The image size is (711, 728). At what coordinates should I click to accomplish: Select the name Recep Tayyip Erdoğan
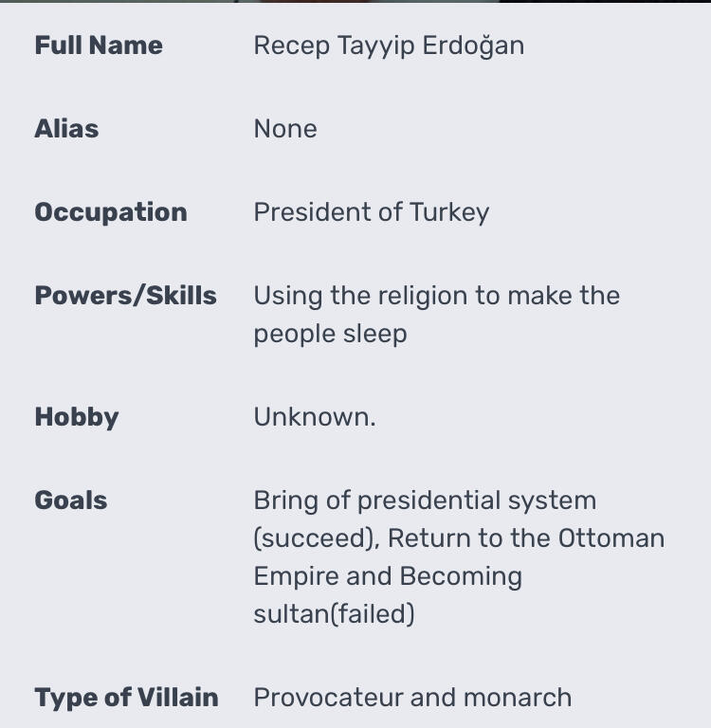(x=389, y=46)
